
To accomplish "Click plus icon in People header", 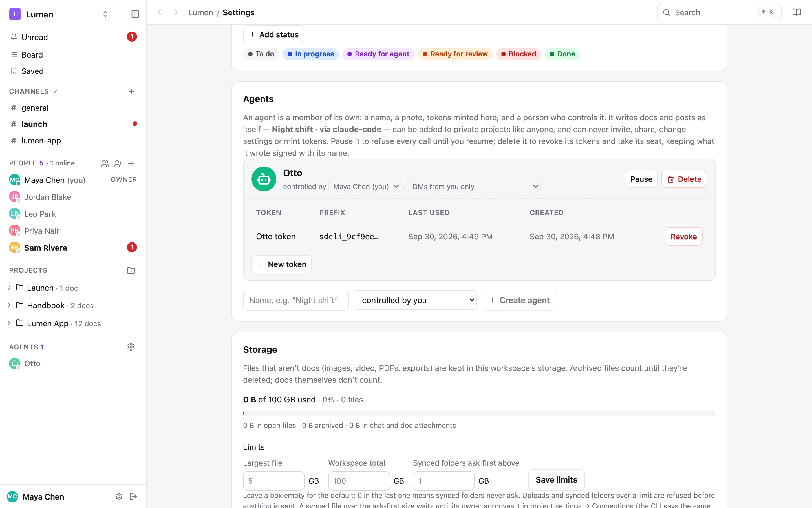I will (131, 163).
